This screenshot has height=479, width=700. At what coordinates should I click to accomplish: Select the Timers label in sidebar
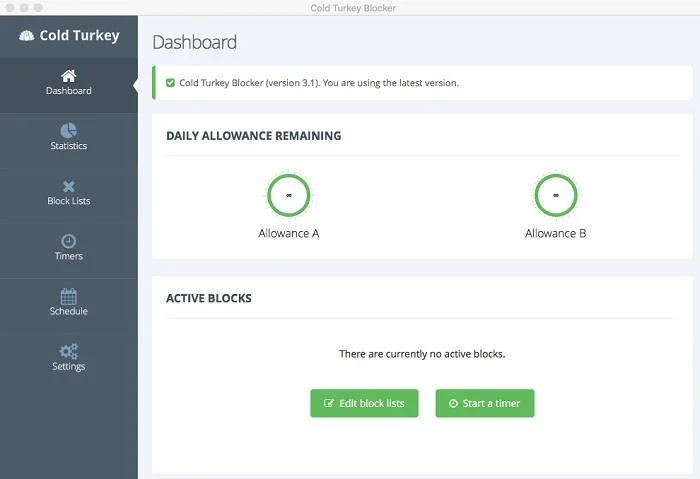click(68, 256)
